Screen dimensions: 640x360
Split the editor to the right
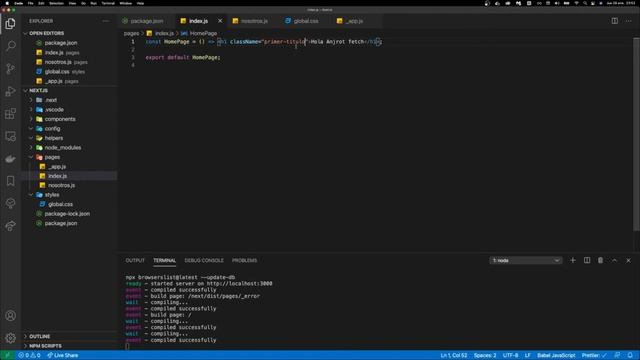pyautogui.click(x=614, y=21)
